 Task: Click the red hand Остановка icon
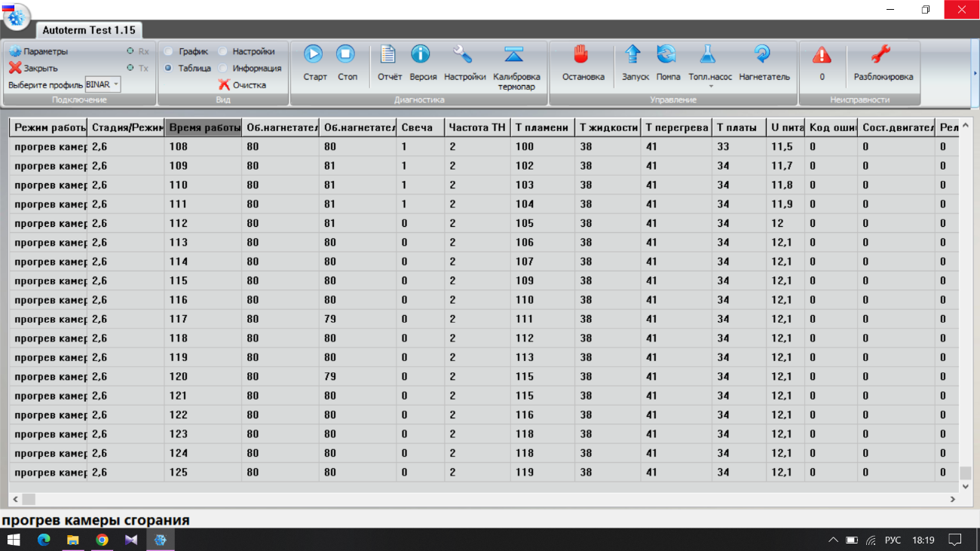click(x=581, y=54)
